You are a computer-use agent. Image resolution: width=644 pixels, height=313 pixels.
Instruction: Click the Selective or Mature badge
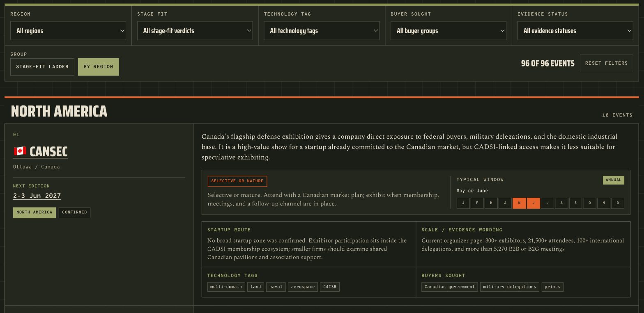click(237, 181)
